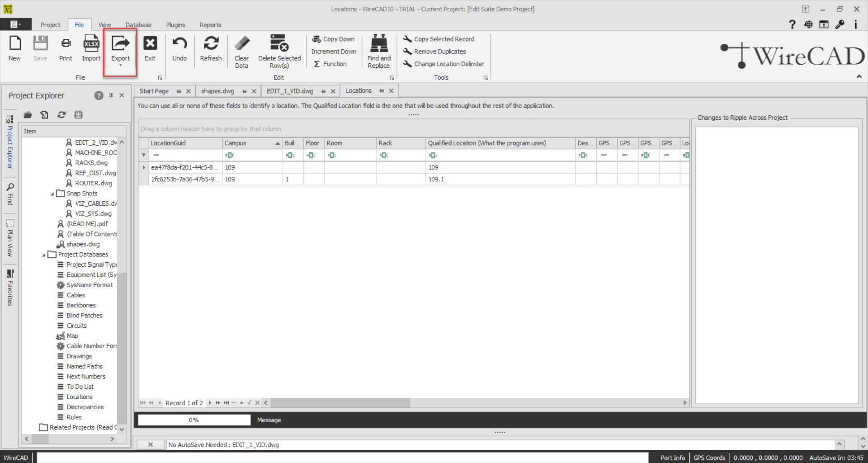Screen dimensions: 868x463
Task: Pin the Locations document tab
Action: click(x=382, y=91)
